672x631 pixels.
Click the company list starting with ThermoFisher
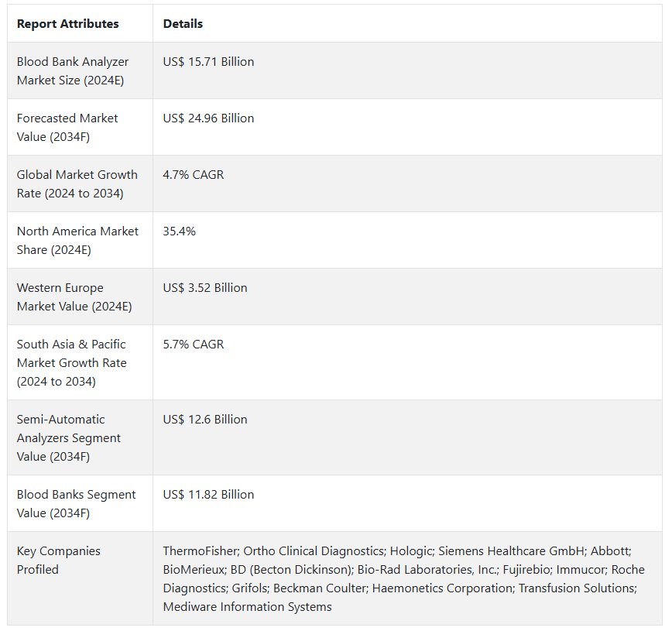point(403,578)
